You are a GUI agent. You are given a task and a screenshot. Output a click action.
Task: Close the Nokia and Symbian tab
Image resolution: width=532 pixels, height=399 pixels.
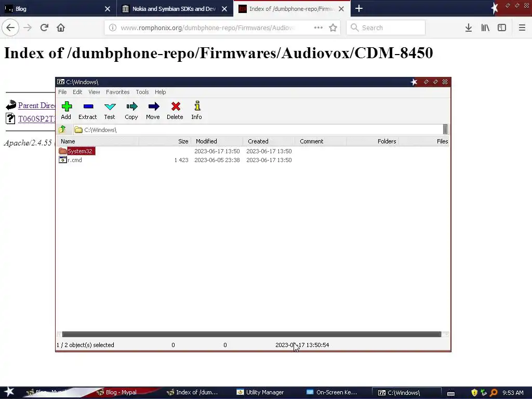[x=224, y=9]
